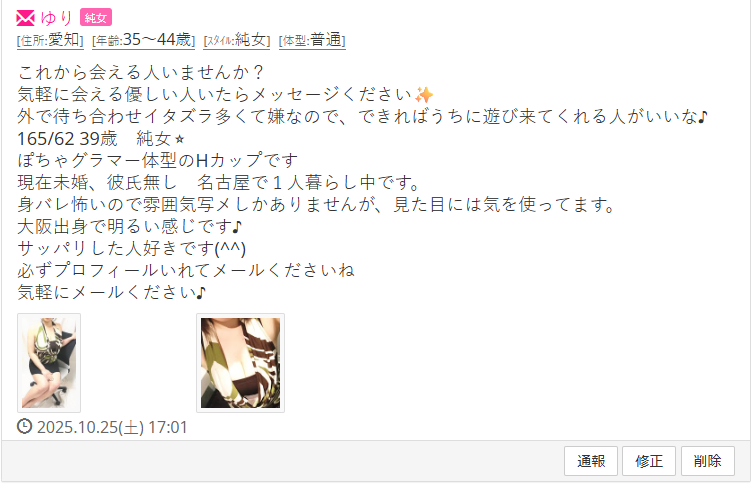The height and width of the screenshot is (485, 751).
Task: Click the line 必ずプロフィールいれてメールくださいね
Action: click(x=186, y=271)
